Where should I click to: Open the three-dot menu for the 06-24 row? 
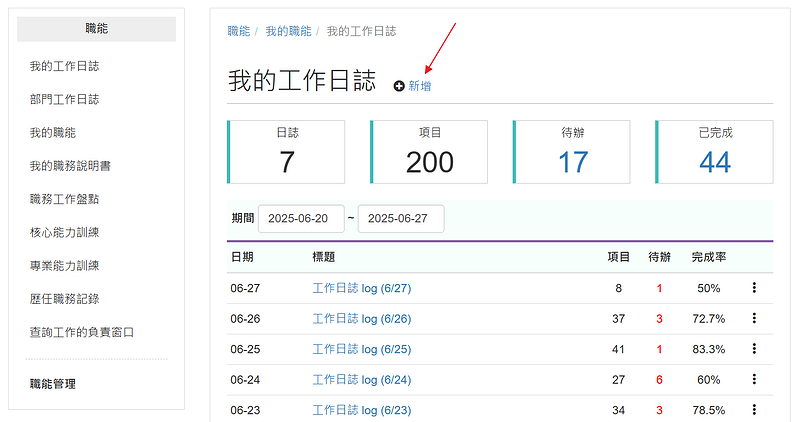753,379
